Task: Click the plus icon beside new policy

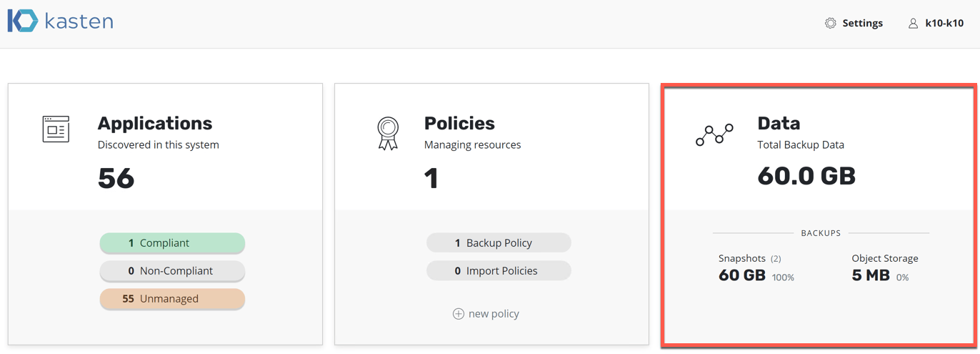Action: coord(459,314)
